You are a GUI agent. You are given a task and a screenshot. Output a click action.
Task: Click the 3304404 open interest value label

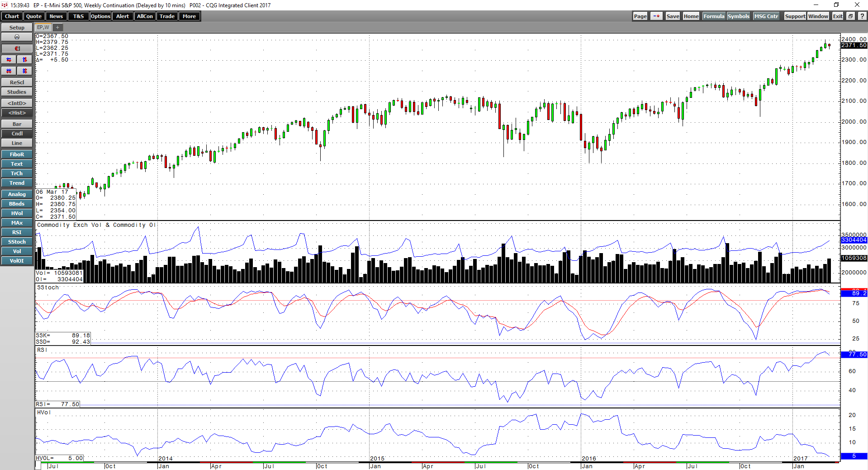[x=854, y=240]
